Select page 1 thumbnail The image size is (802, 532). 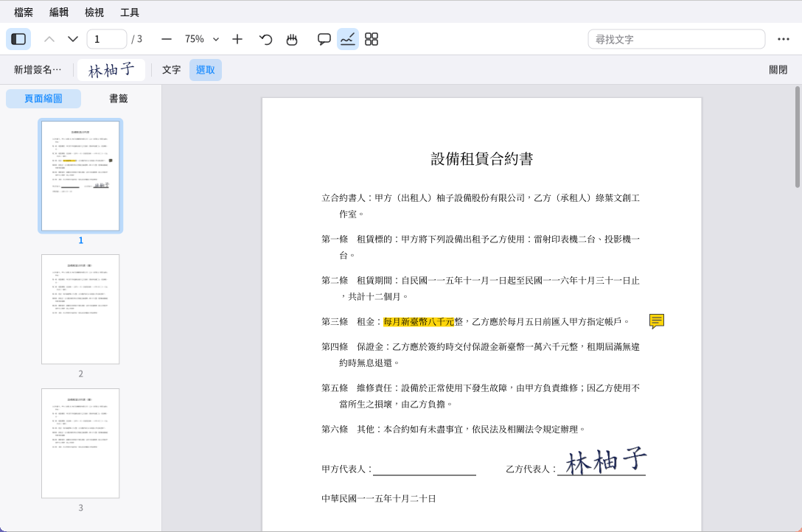(80, 176)
